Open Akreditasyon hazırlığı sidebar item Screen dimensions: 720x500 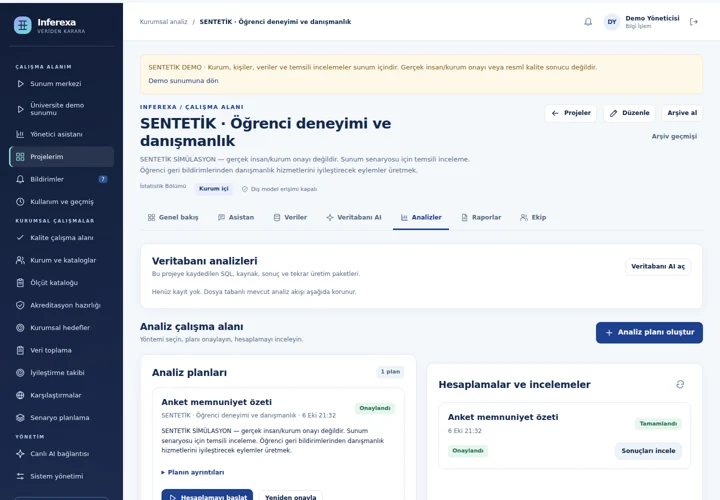[x=62, y=305]
